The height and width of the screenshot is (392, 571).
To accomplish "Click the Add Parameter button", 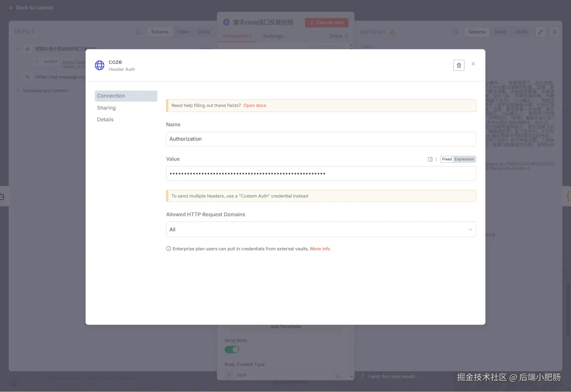I will point(286,327).
